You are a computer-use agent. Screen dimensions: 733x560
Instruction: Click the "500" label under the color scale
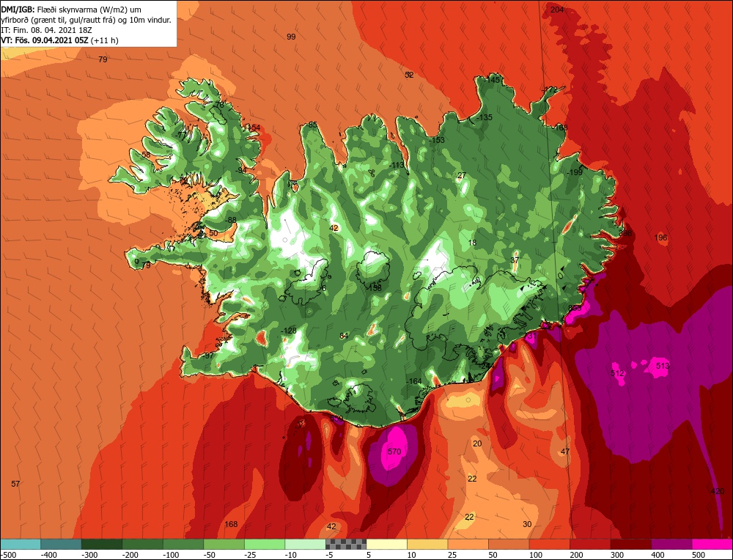pos(699,555)
